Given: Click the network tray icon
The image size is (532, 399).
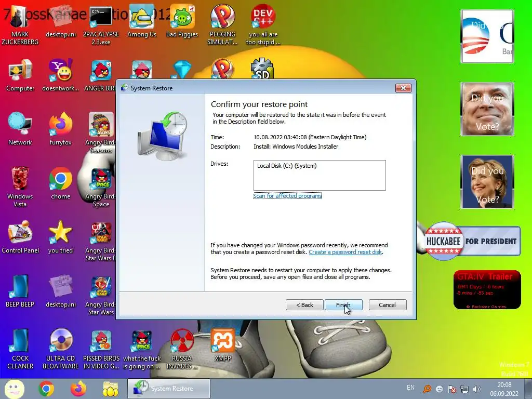Looking at the screenshot, I should [x=464, y=389].
